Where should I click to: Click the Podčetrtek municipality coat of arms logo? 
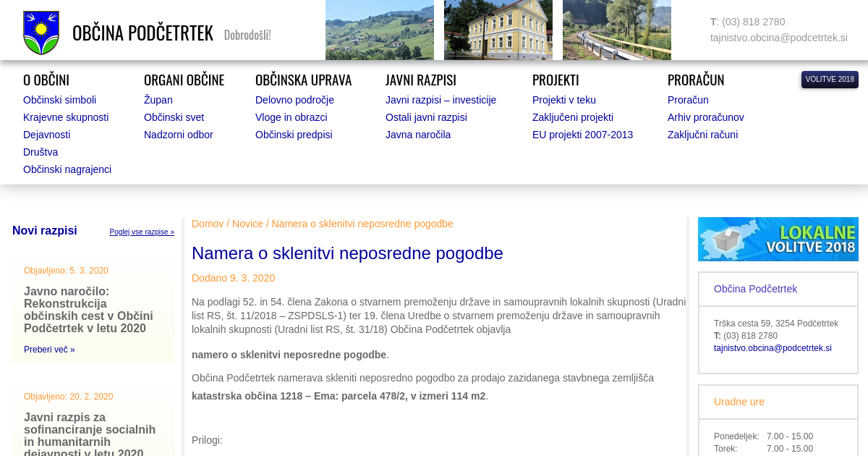pyautogui.click(x=41, y=33)
